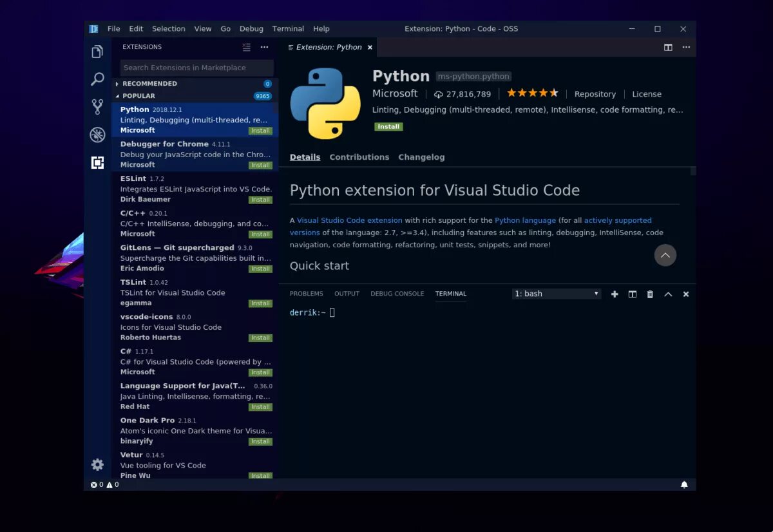
Task: Open Manage gear icon in activity bar
Action: (97, 464)
